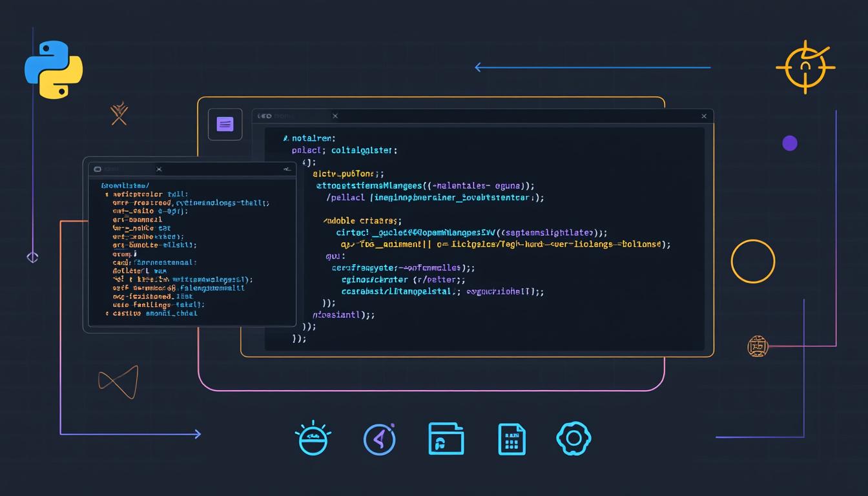868x496 pixels.
Task: Click the orange circle outline control
Action: pos(753,262)
